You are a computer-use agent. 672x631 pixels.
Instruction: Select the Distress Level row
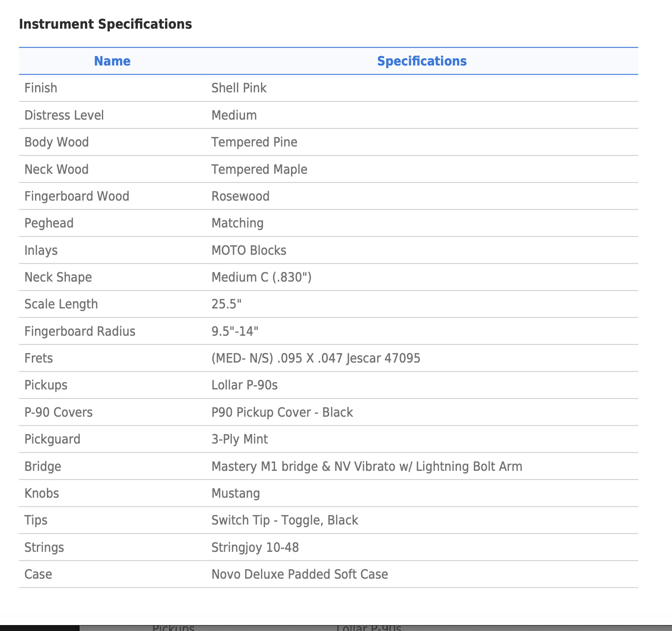pos(328,115)
